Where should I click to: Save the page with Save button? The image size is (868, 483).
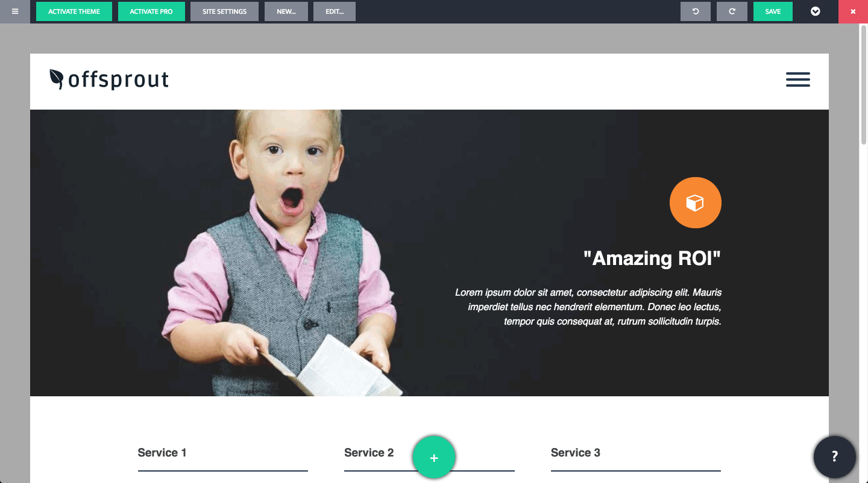(773, 11)
